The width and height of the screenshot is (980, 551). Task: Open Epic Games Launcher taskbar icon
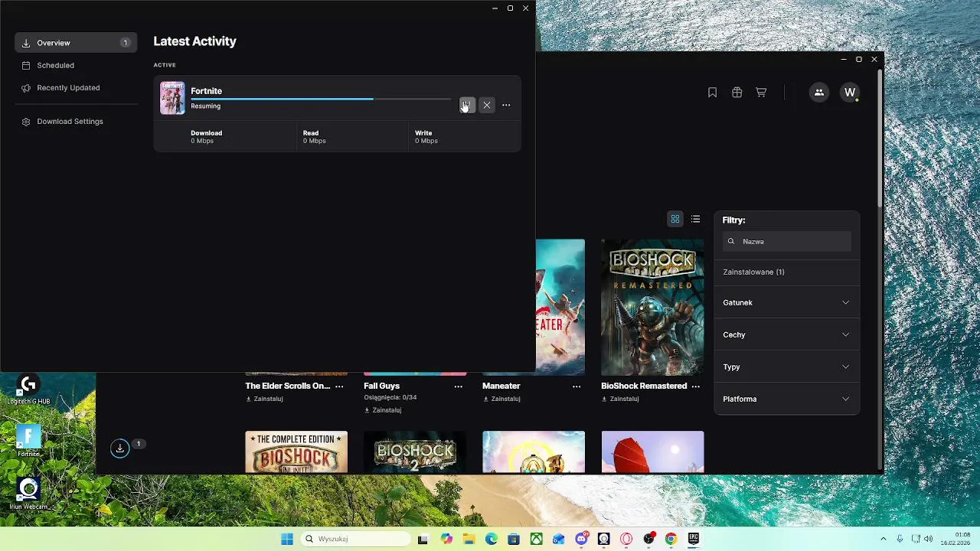pyautogui.click(x=694, y=539)
